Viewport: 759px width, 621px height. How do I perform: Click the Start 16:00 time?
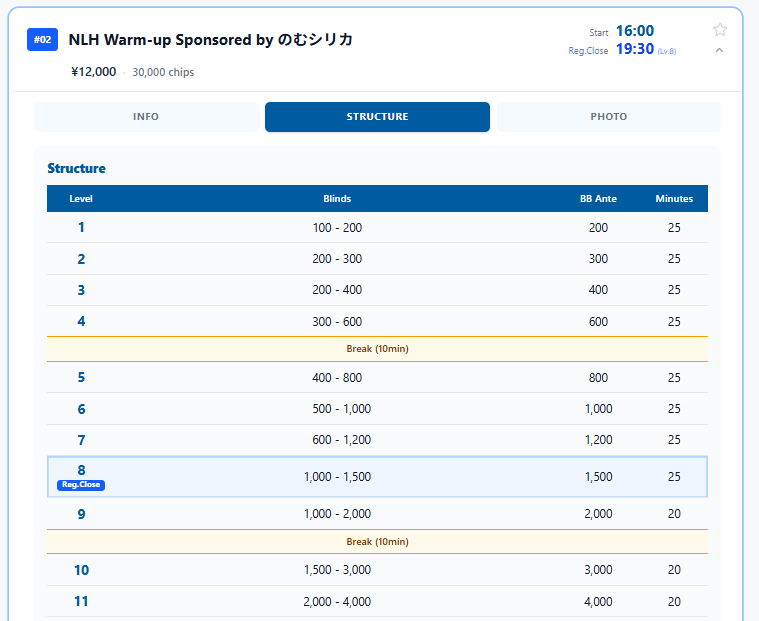pyautogui.click(x=635, y=31)
